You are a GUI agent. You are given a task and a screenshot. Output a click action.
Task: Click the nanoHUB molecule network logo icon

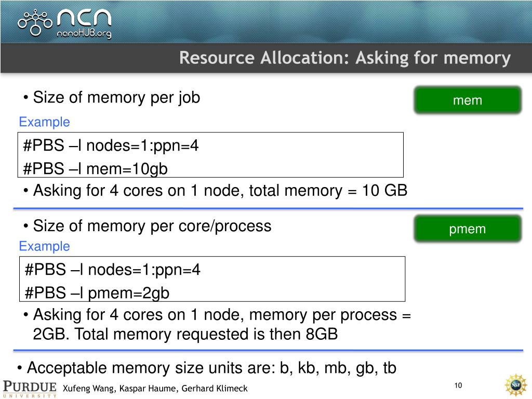coord(35,23)
